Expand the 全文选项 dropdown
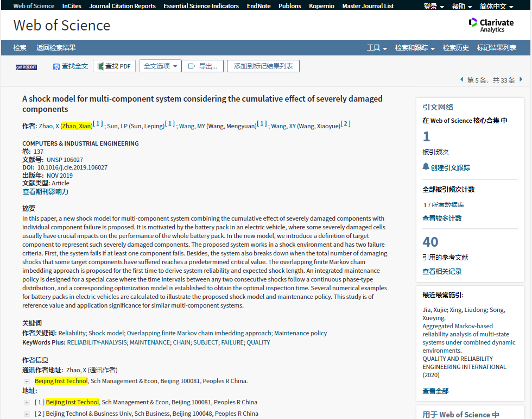This screenshot has height=419, width=532. [160, 66]
